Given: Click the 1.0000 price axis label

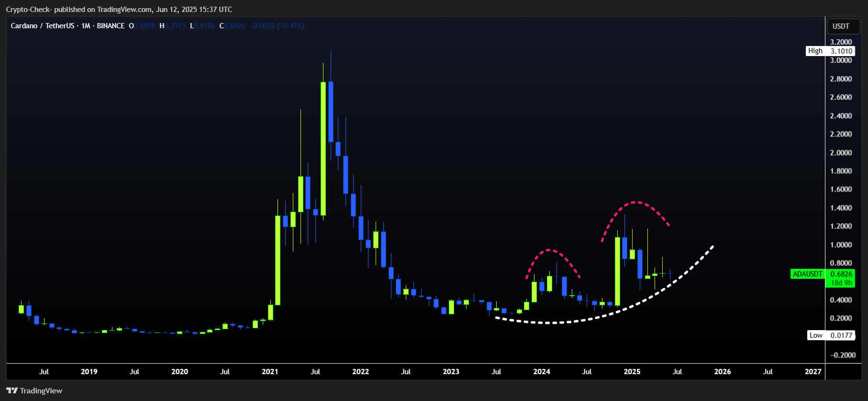Looking at the screenshot, I should 841,245.
